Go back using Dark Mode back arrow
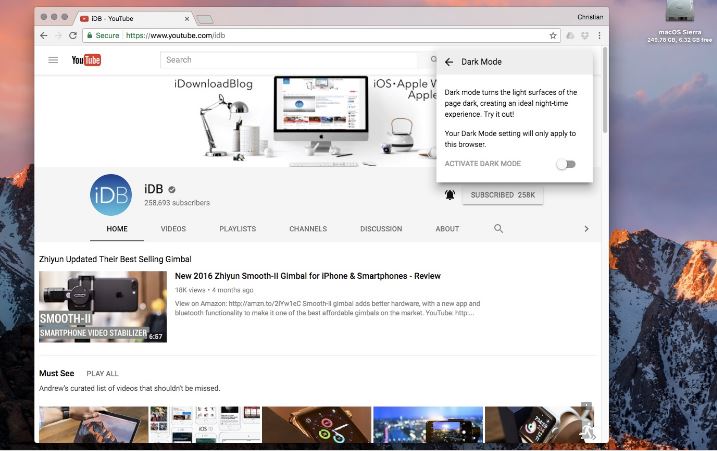The width and height of the screenshot is (717, 451). point(449,62)
